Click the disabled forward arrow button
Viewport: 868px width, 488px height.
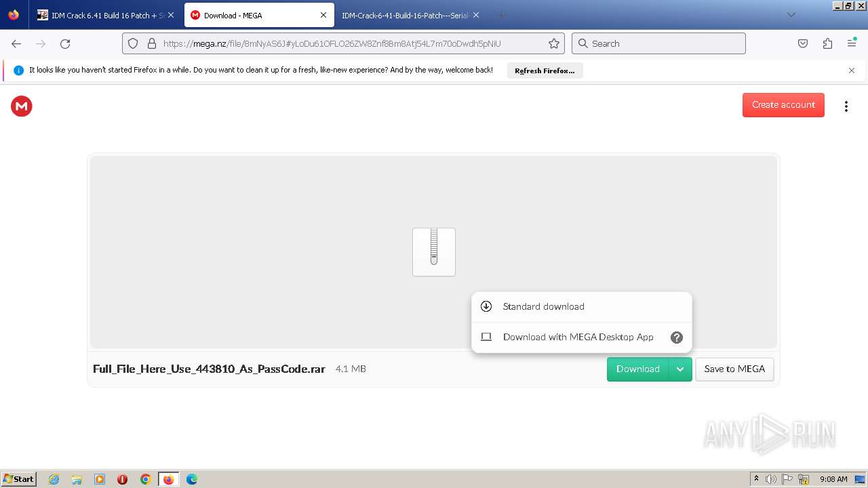[41, 43]
